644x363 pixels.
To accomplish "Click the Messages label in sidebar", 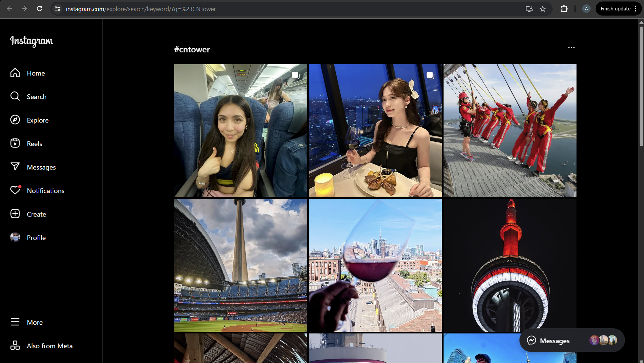I will [x=41, y=167].
